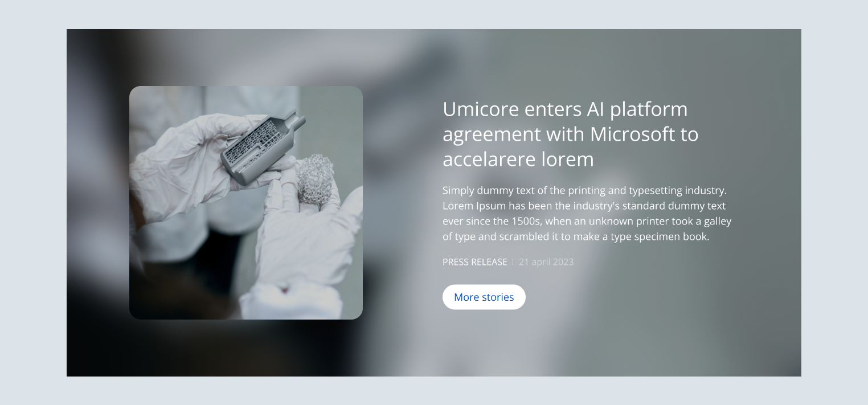
Task: Click the divider between PRESS RELEASE and date
Action: pos(513,261)
